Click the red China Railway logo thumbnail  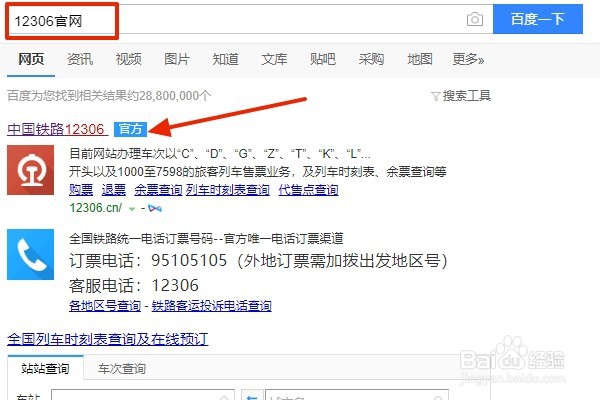[30, 170]
